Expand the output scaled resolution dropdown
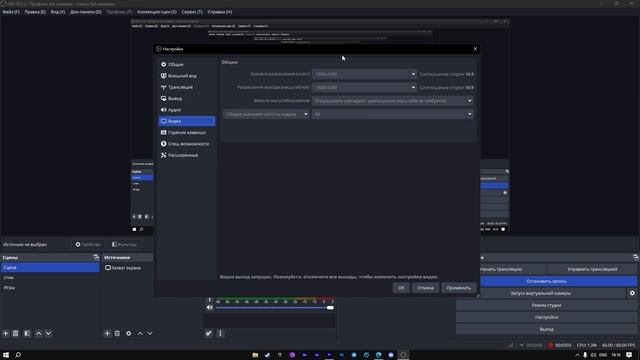This screenshot has width=640, height=360. click(364, 87)
